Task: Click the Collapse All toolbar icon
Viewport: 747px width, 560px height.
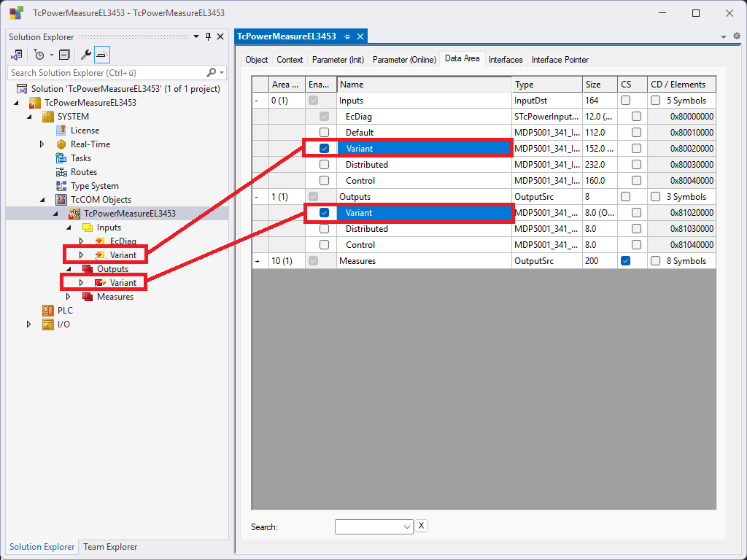Action: coord(64,55)
